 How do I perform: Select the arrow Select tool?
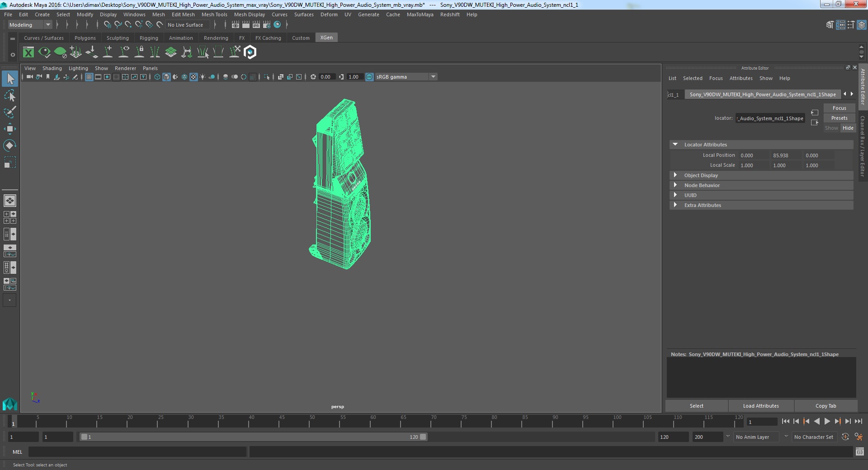tap(10, 79)
